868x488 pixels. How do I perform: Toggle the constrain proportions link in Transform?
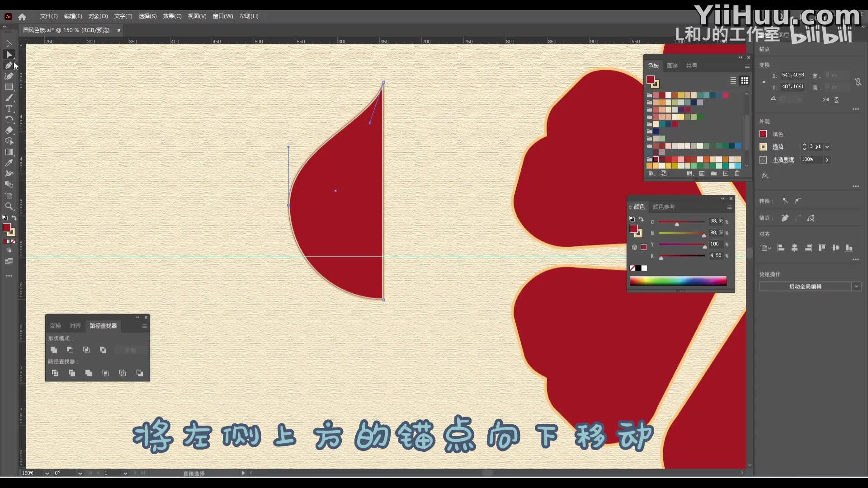858,82
